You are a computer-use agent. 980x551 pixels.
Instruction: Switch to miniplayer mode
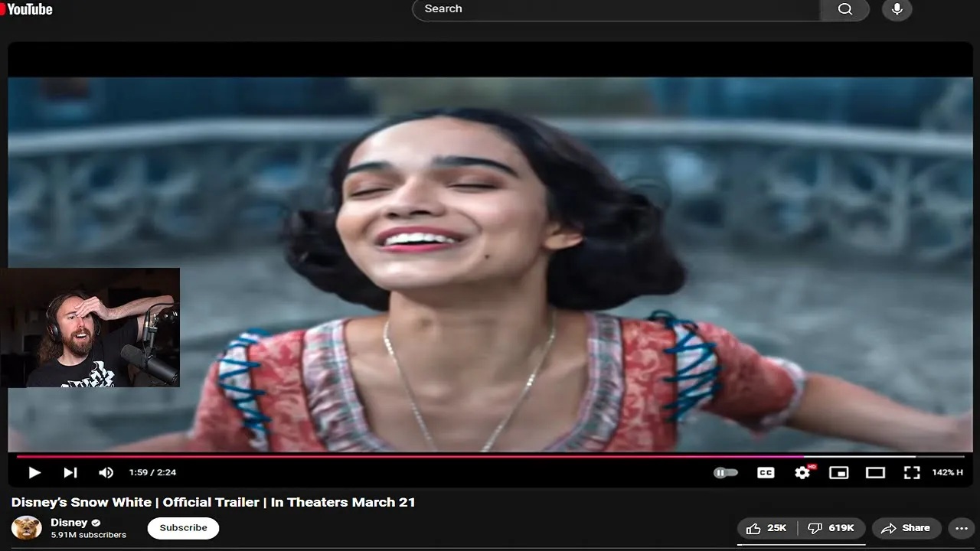(839, 473)
